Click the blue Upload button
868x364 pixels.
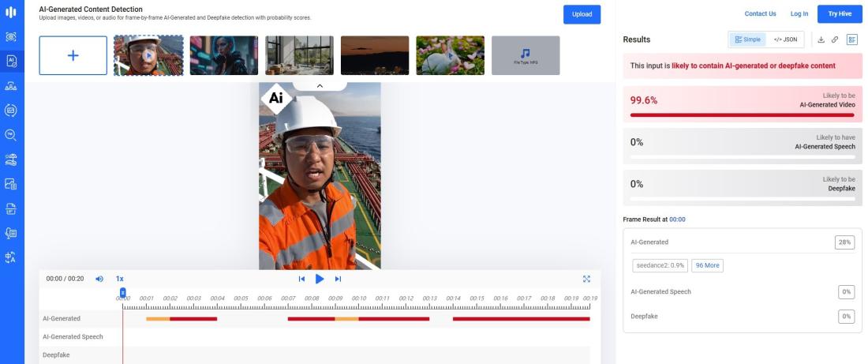pos(582,14)
